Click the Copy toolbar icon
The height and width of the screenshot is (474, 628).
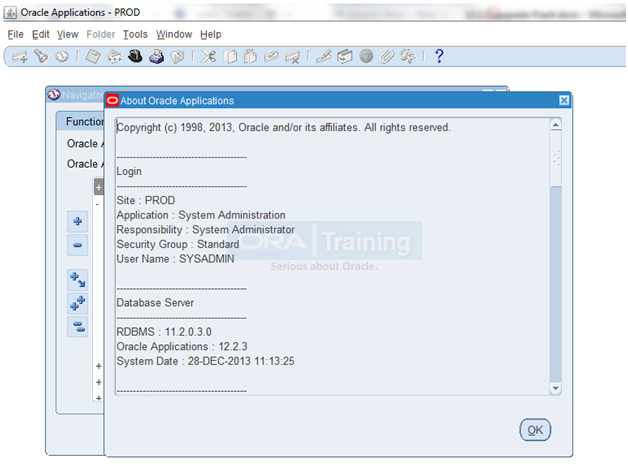[x=230, y=56]
